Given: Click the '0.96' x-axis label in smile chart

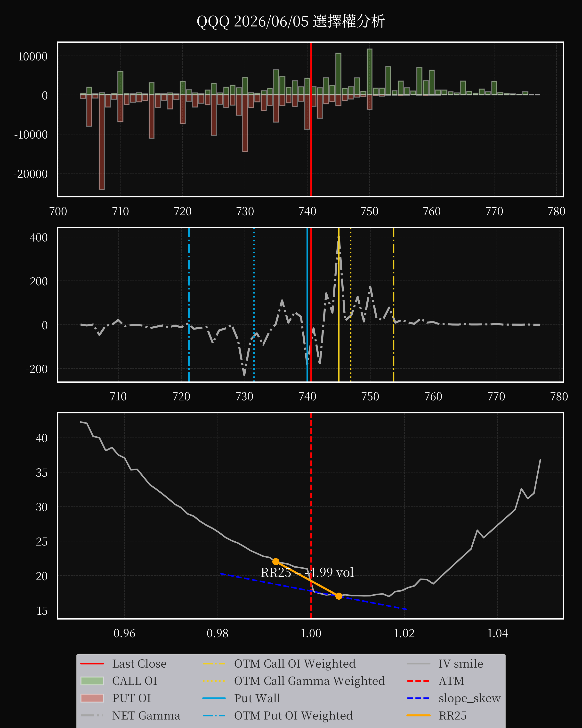Looking at the screenshot, I should click(124, 633).
